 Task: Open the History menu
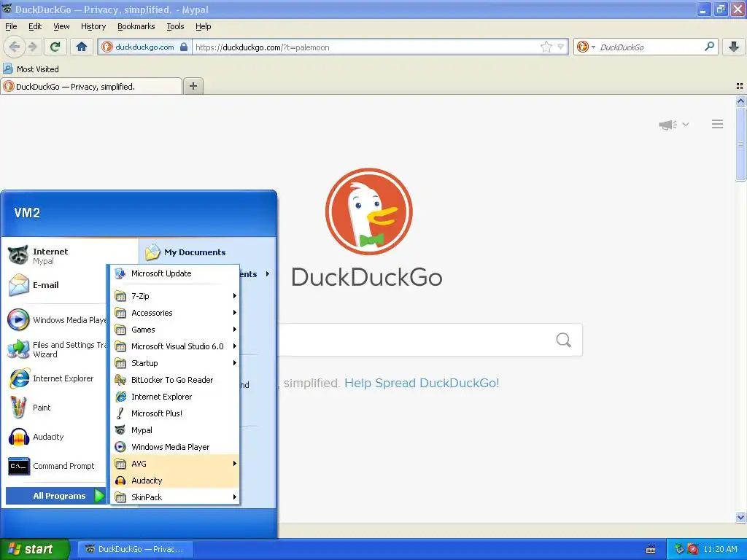point(93,26)
